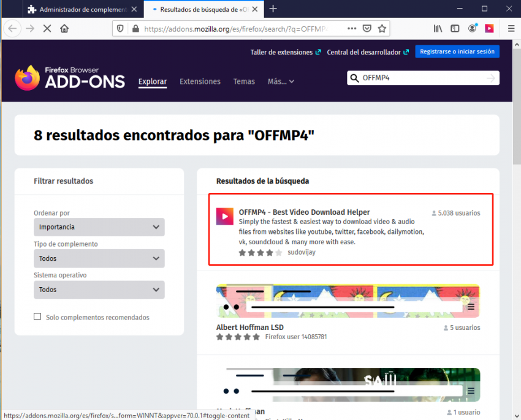
Task: Click the 8 resultados encontrados heading
Action: pos(174,135)
